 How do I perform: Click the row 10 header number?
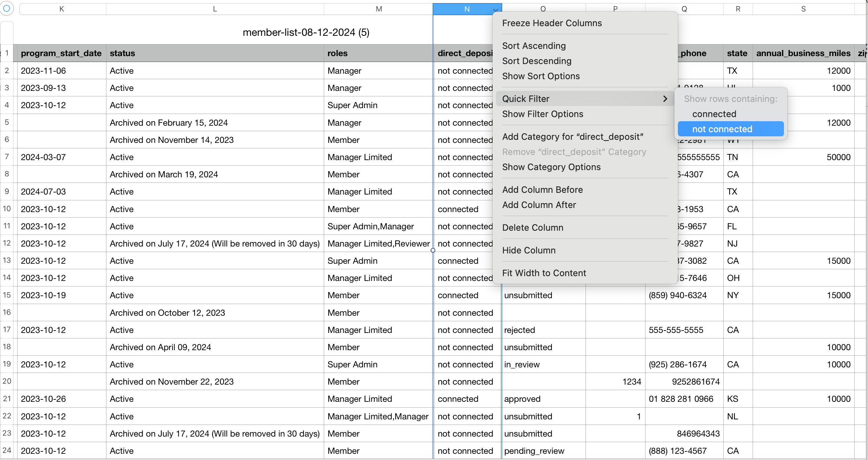[7, 209]
